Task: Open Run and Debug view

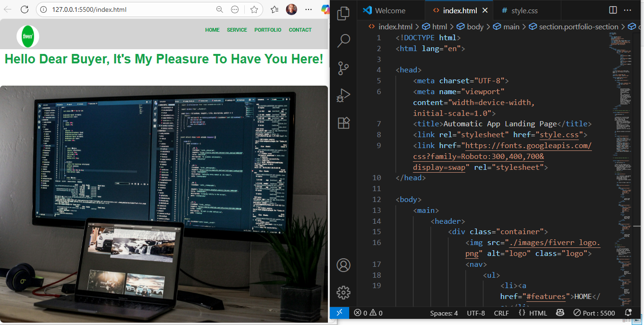Action: pyautogui.click(x=343, y=96)
